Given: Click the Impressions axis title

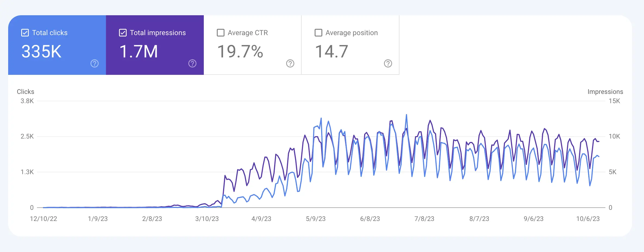Looking at the screenshot, I should [605, 92].
